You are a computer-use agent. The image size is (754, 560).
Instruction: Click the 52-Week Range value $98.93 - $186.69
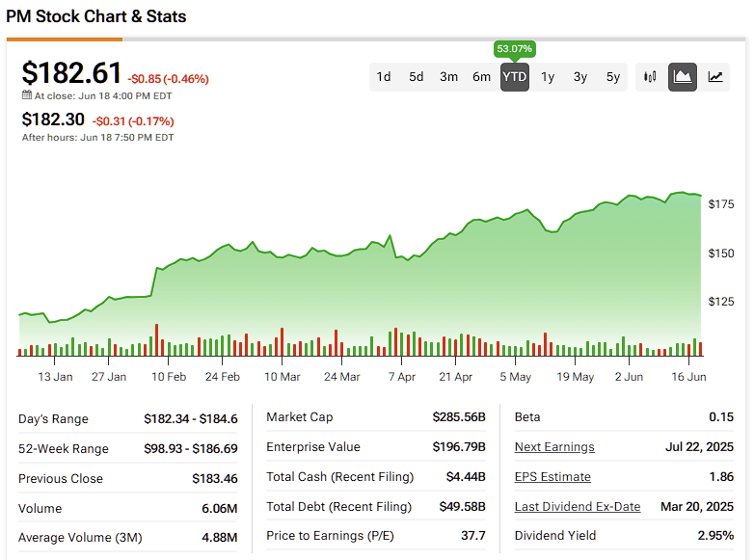(x=191, y=449)
